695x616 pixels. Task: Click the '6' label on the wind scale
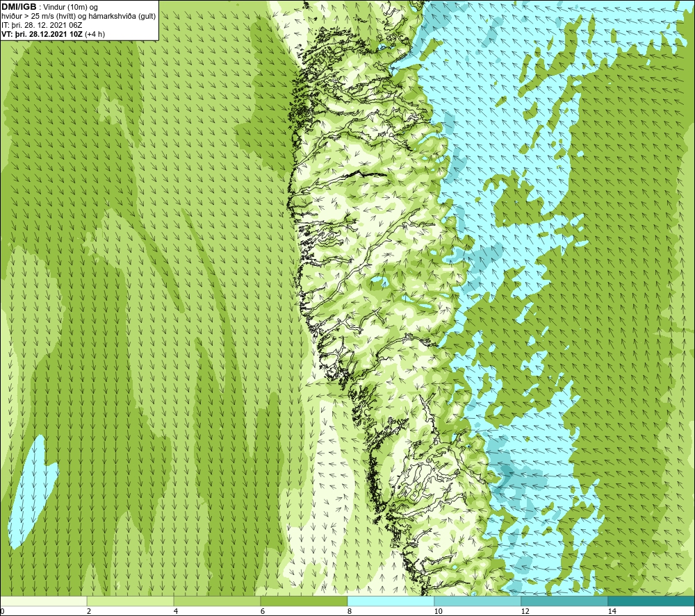(x=263, y=611)
